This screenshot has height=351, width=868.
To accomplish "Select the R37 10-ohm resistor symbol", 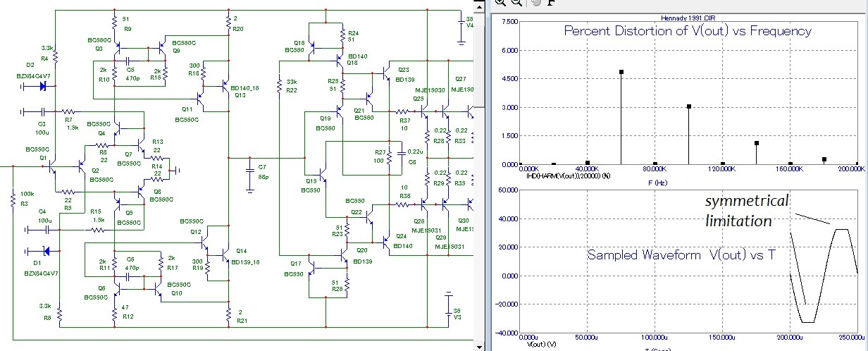I will pos(403,111).
